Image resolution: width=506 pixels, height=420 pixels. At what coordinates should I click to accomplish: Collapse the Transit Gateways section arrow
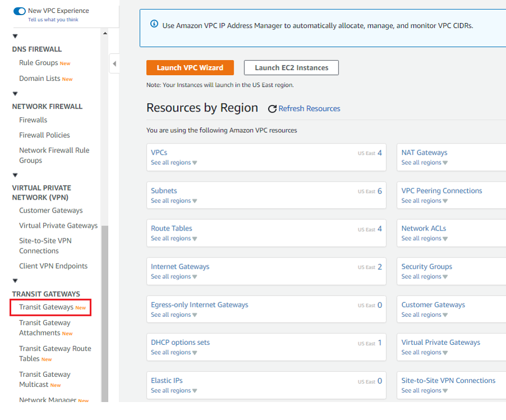pyautogui.click(x=15, y=280)
